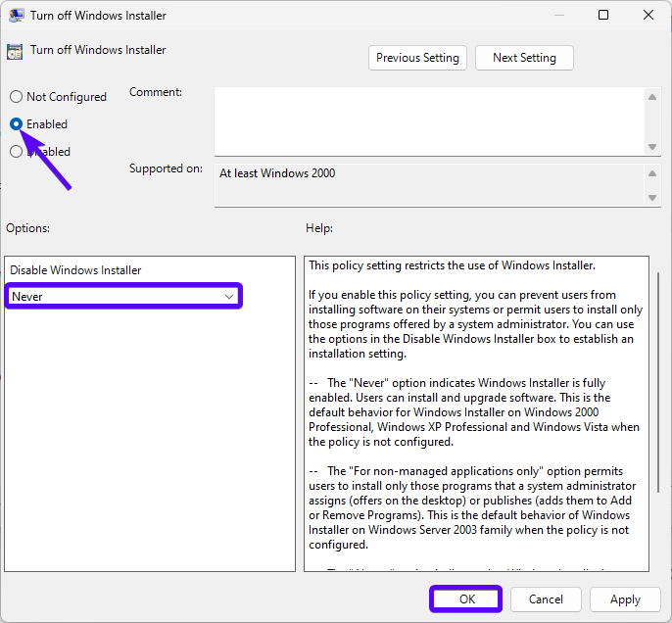Click inside the Comment text box
The image size is (672, 623).
429,121
